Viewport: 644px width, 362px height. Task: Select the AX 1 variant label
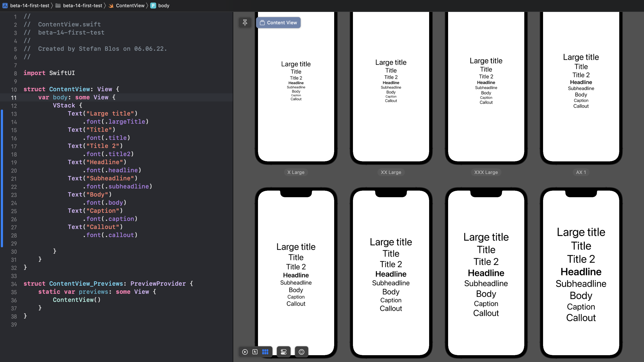(581, 172)
